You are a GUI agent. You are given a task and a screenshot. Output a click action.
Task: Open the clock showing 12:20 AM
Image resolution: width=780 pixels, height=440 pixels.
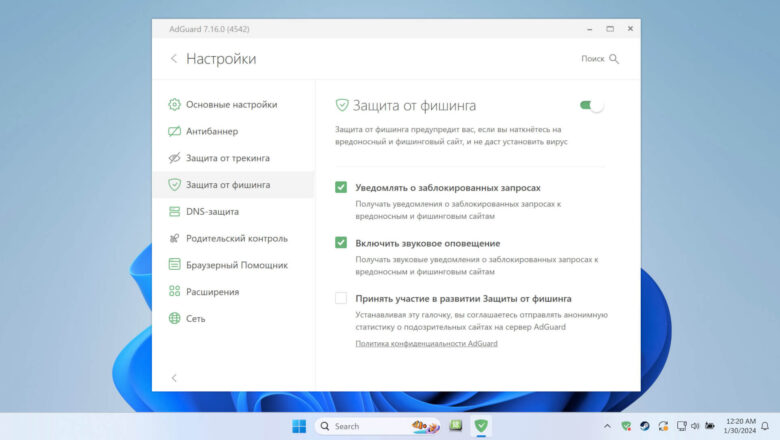pyautogui.click(x=740, y=426)
